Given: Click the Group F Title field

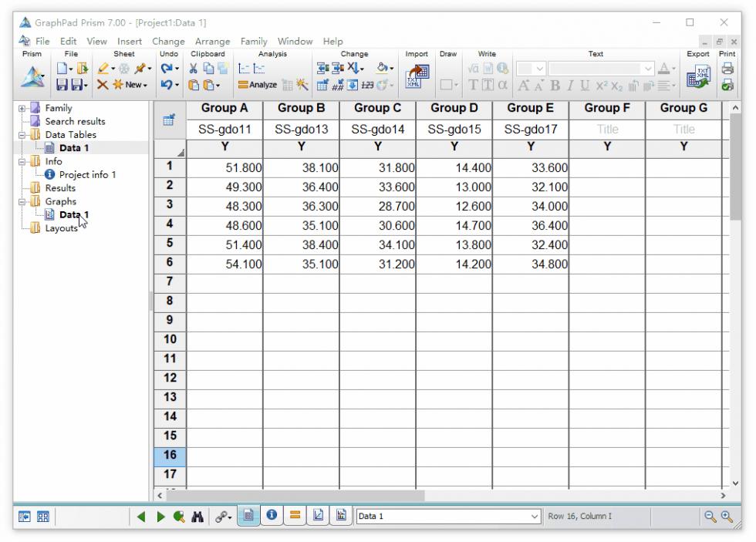Looking at the screenshot, I should pos(607,130).
